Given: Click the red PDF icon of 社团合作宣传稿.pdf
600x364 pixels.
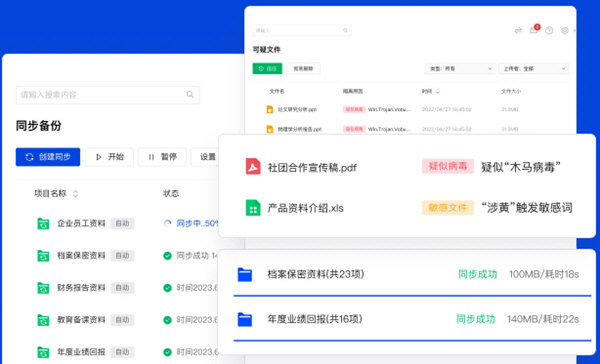Looking at the screenshot, I should point(253,166).
